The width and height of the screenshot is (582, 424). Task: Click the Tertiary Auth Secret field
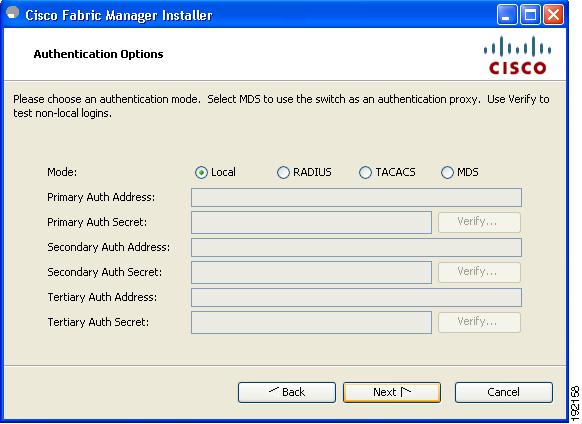tap(311, 322)
